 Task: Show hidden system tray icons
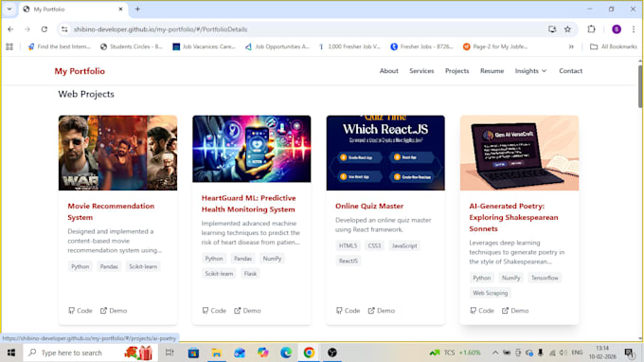(495, 353)
